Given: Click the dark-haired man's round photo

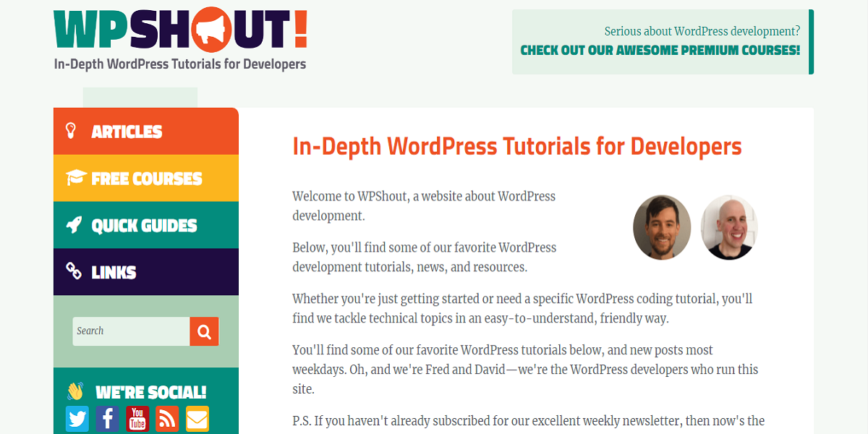Looking at the screenshot, I should coord(662,227).
